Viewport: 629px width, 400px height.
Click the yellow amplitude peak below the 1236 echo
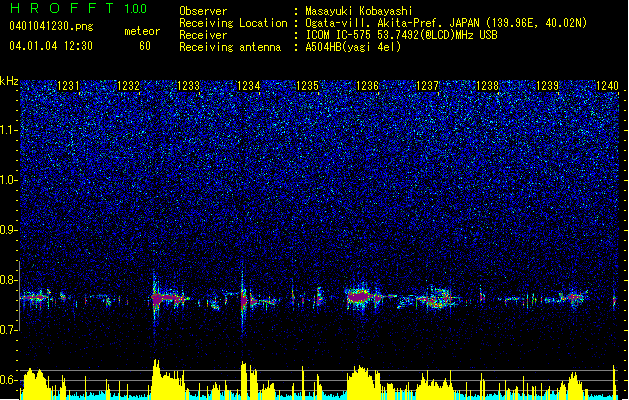pos(361,381)
